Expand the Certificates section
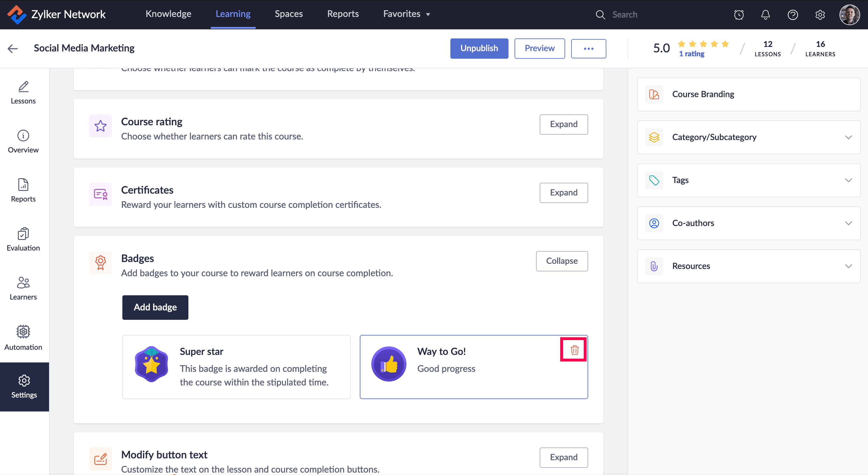The width and height of the screenshot is (868, 475). pyautogui.click(x=563, y=192)
